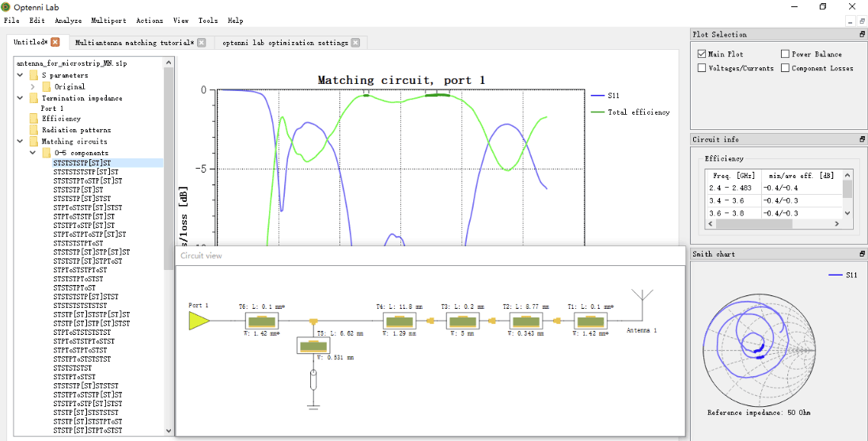The height and width of the screenshot is (441, 868).
Task: Select circuit STSTSTPToSTP[ST]ST in the list
Action: point(88,181)
